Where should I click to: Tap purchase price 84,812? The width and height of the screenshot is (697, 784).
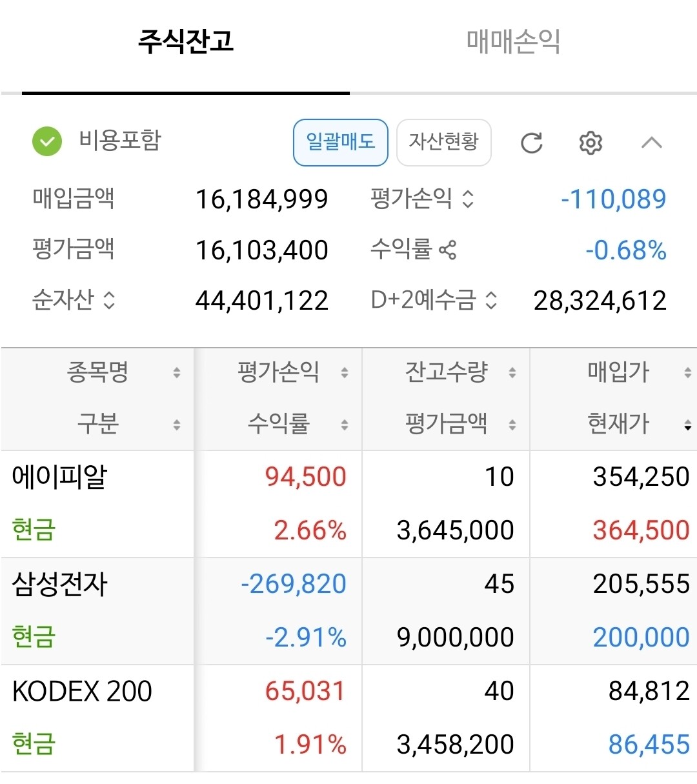coord(649,691)
